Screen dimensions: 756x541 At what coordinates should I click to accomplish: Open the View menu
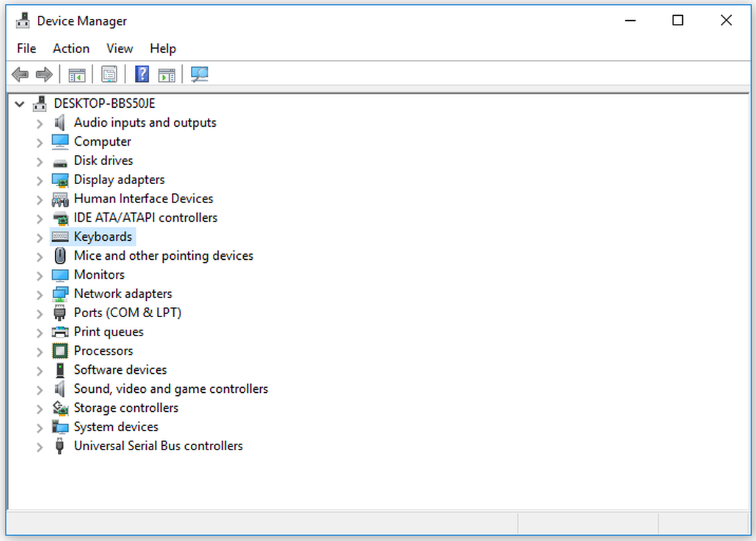point(120,49)
